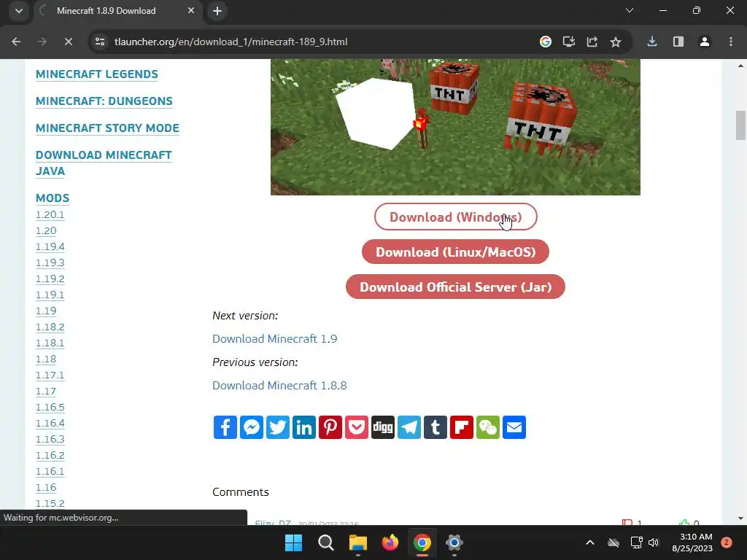Viewport: 747px width, 560px height.
Task: Share page via Digg icon
Action: (382, 427)
